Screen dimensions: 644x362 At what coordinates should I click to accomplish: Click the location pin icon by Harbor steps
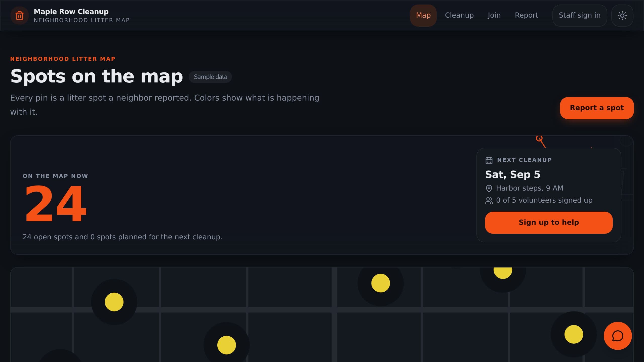pyautogui.click(x=489, y=188)
